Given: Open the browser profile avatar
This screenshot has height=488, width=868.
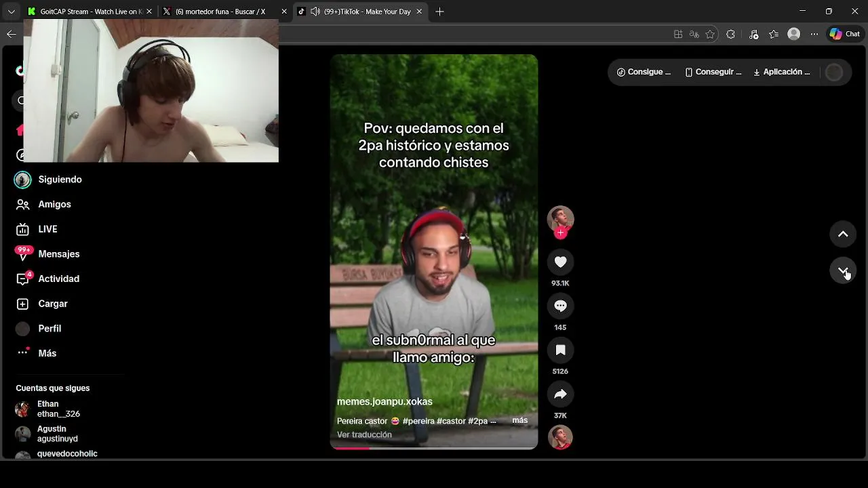Looking at the screenshot, I should click(x=794, y=34).
